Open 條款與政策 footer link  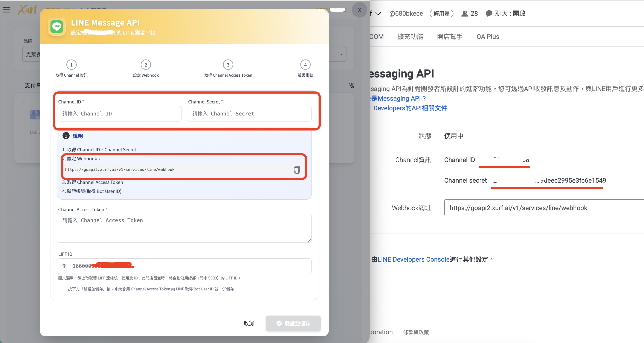point(416,332)
